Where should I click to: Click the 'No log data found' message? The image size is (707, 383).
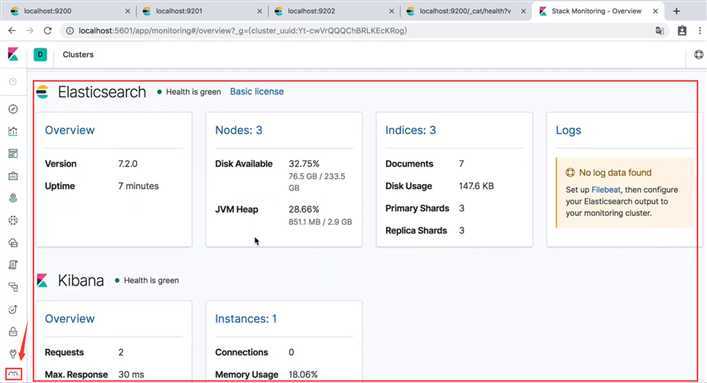tap(615, 173)
